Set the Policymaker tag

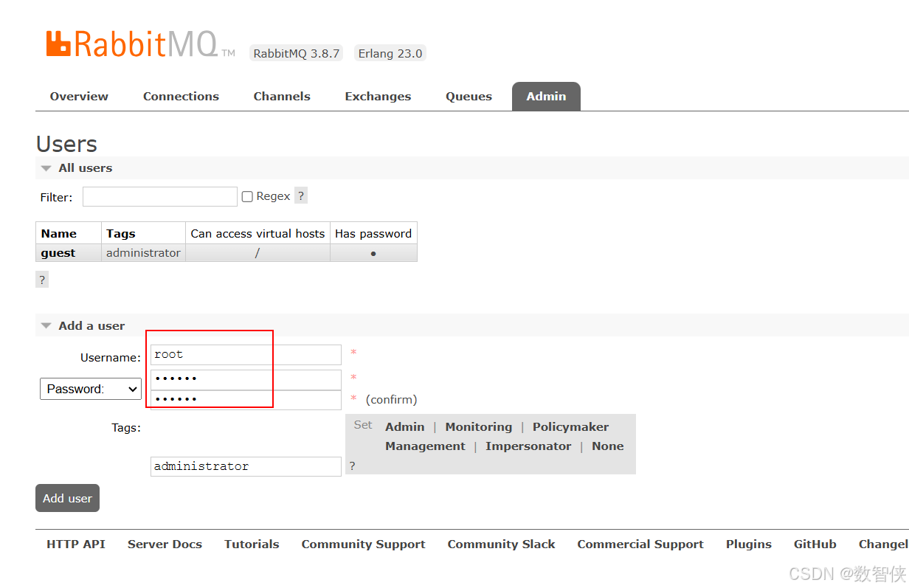click(x=570, y=426)
